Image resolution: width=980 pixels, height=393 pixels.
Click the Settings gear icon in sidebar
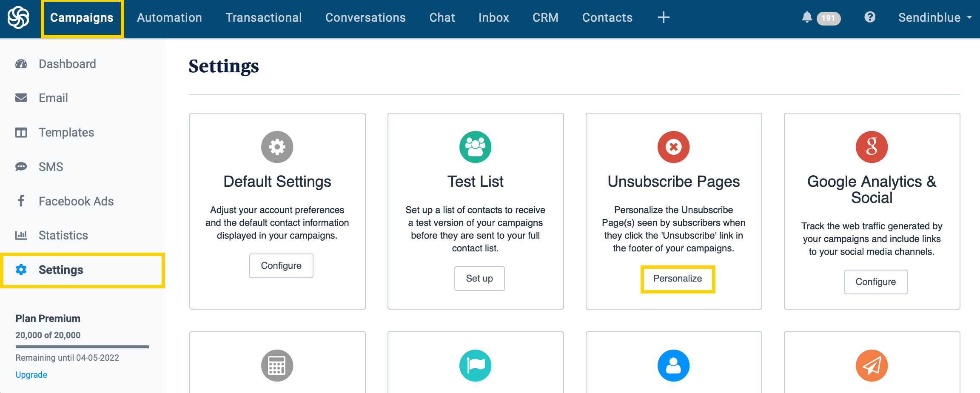[21, 270]
